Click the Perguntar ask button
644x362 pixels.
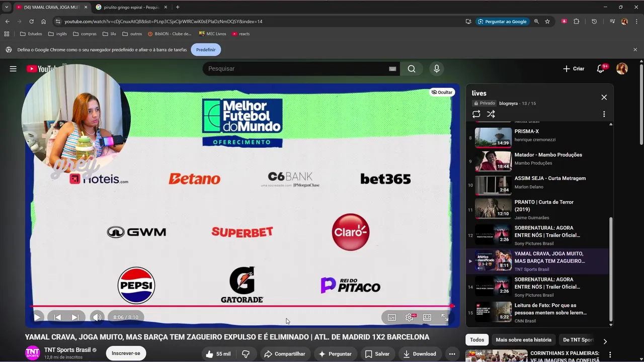click(335, 354)
